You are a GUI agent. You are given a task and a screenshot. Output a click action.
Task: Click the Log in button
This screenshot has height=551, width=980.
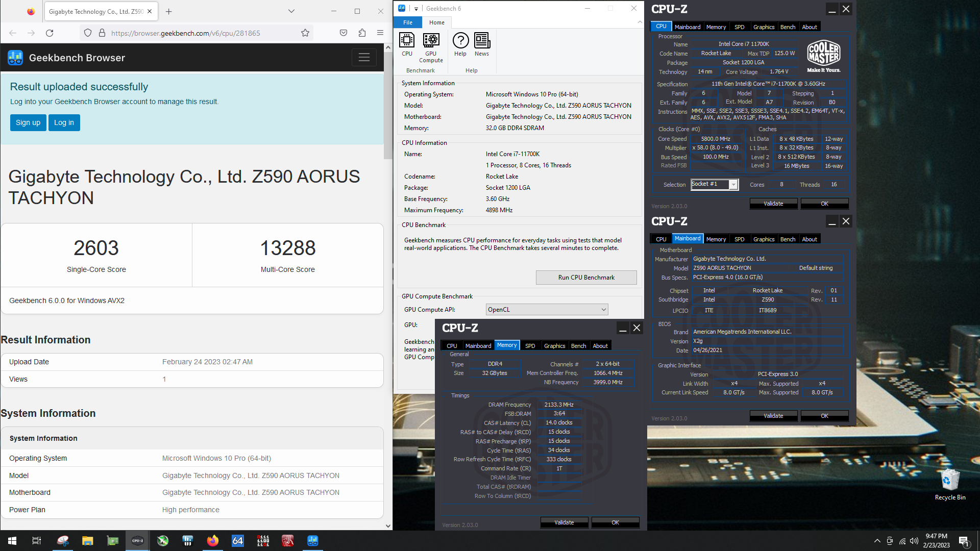click(64, 122)
